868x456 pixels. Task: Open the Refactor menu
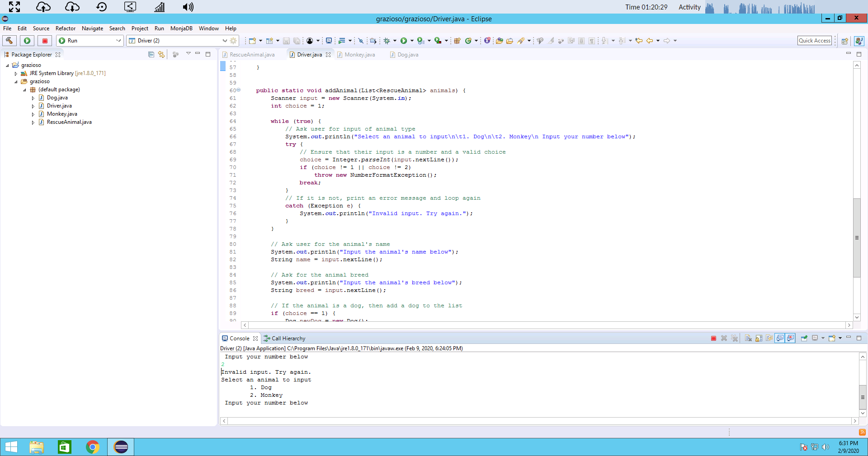tap(66, 28)
